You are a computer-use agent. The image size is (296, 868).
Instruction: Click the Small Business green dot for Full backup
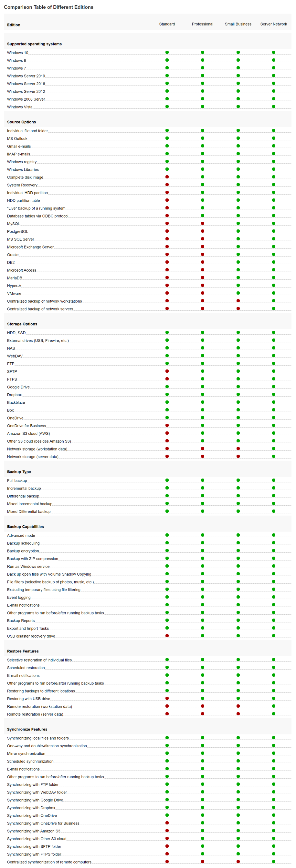coord(238,480)
